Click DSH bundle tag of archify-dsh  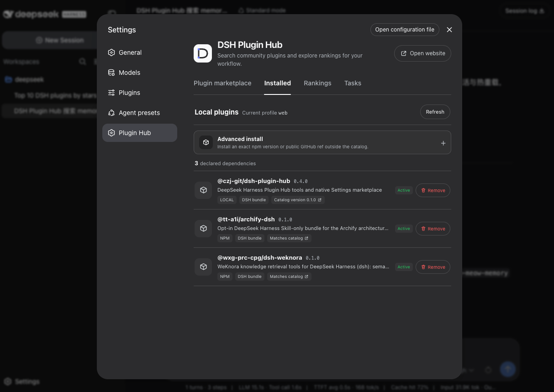pos(250,238)
